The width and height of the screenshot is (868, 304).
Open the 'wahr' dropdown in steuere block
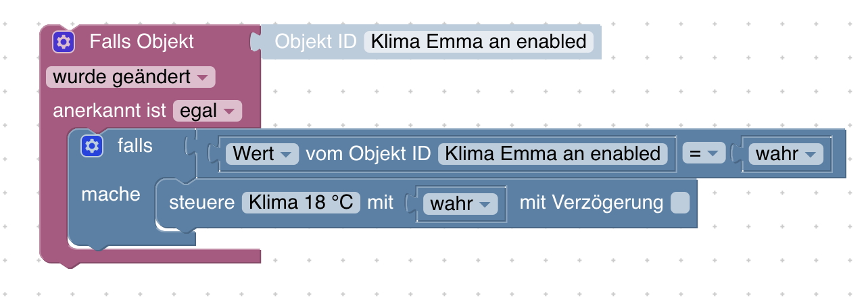460,203
